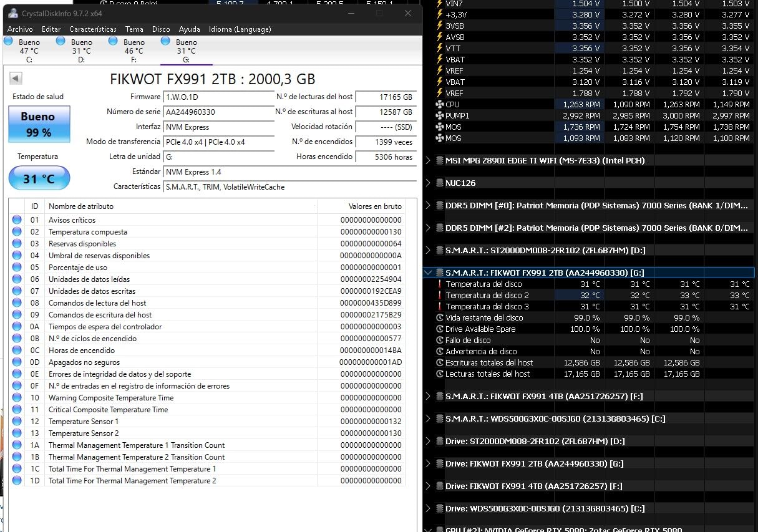Click the CrystalDiskInfo app icon in title bar
Viewport: 758px width, 532px height.
(x=12, y=13)
